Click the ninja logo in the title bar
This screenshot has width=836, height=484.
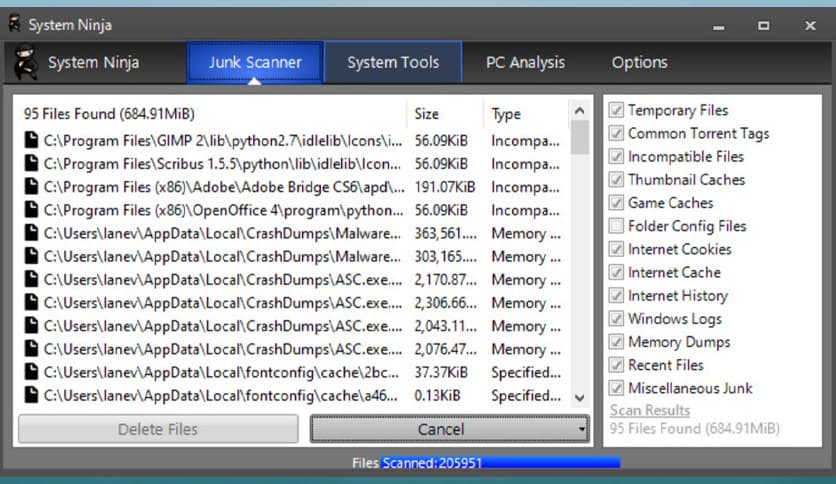point(14,25)
